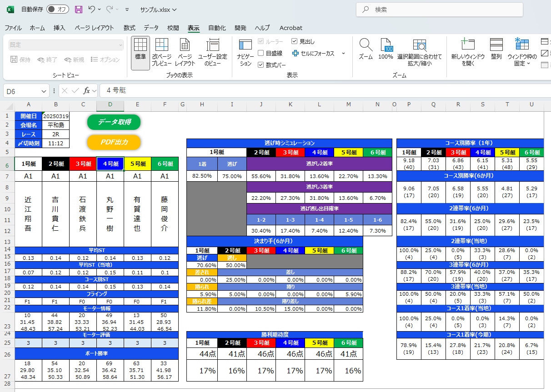Viewport: 551px width, 392px height.
Task: Click the yellow PDF出力 button
Action: [x=114, y=142]
